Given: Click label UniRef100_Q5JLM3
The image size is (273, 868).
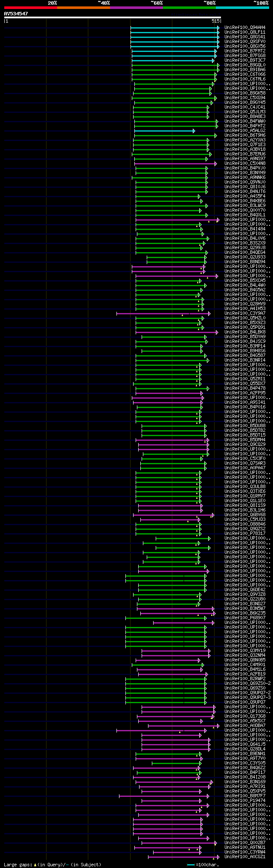Looking at the screenshot, I should (245, 112).
